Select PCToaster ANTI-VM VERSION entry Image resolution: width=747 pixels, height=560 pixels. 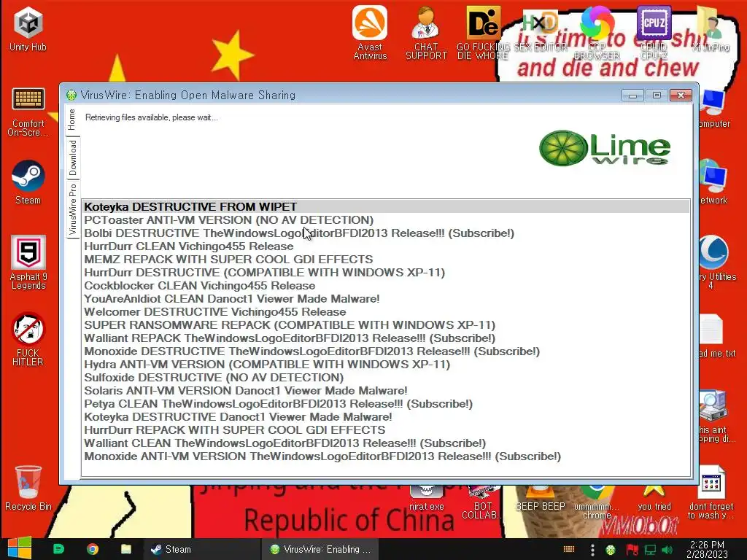click(386, 220)
